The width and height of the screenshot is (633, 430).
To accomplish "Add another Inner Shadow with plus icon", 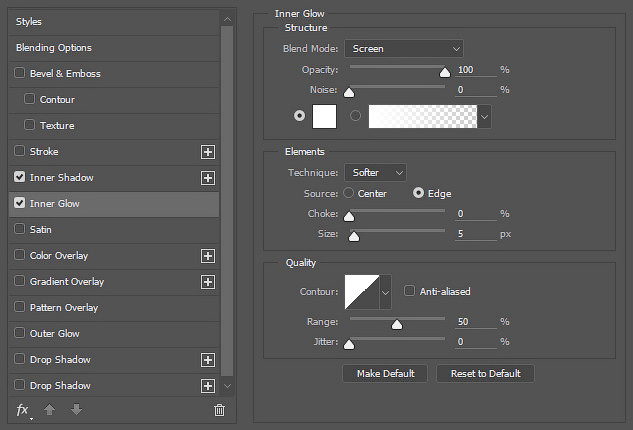I will coord(208,178).
